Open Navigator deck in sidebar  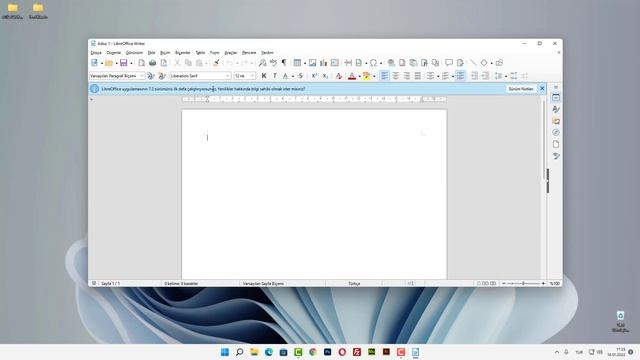click(x=556, y=132)
